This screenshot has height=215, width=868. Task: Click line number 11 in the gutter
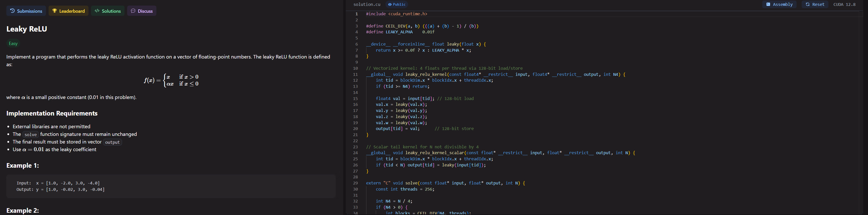tap(355, 74)
